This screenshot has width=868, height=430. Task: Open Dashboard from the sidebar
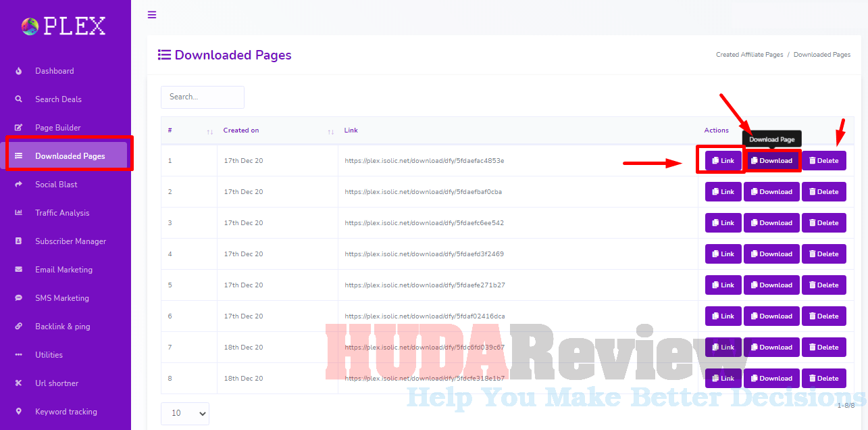click(x=55, y=71)
